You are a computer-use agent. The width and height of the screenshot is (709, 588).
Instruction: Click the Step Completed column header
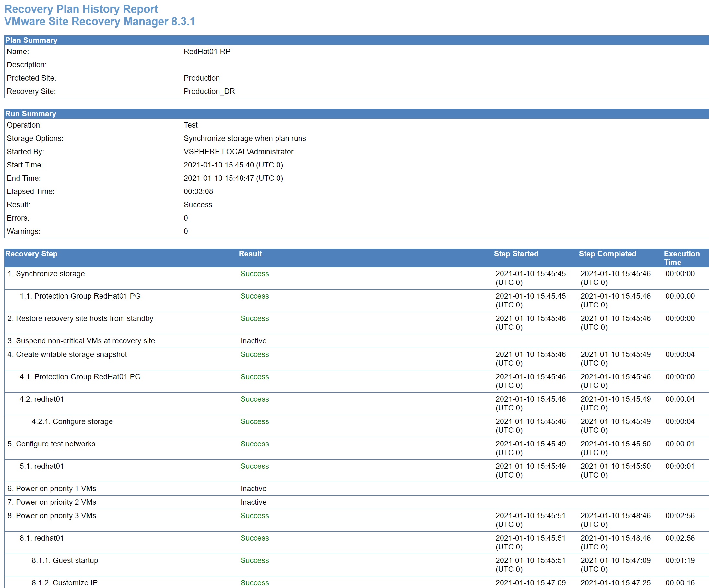(x=608, y=254)
